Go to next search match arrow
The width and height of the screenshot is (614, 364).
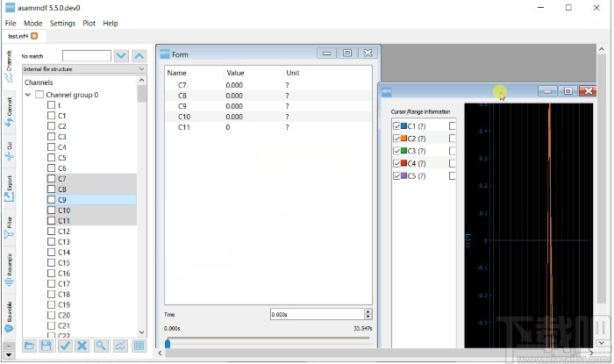[121, 56]
